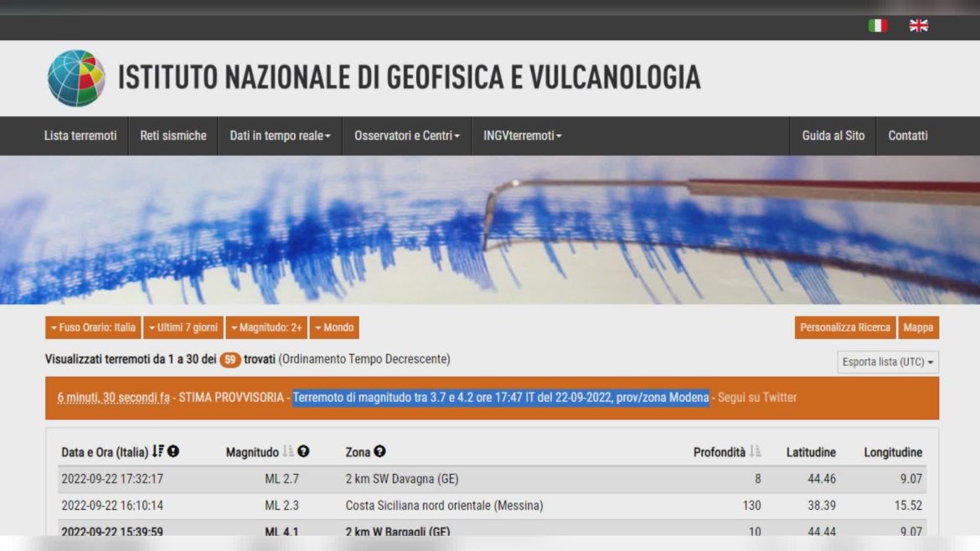This screenshot has width=980, height=551.
Task: Click the Mappa button
Action: point(918,327)
